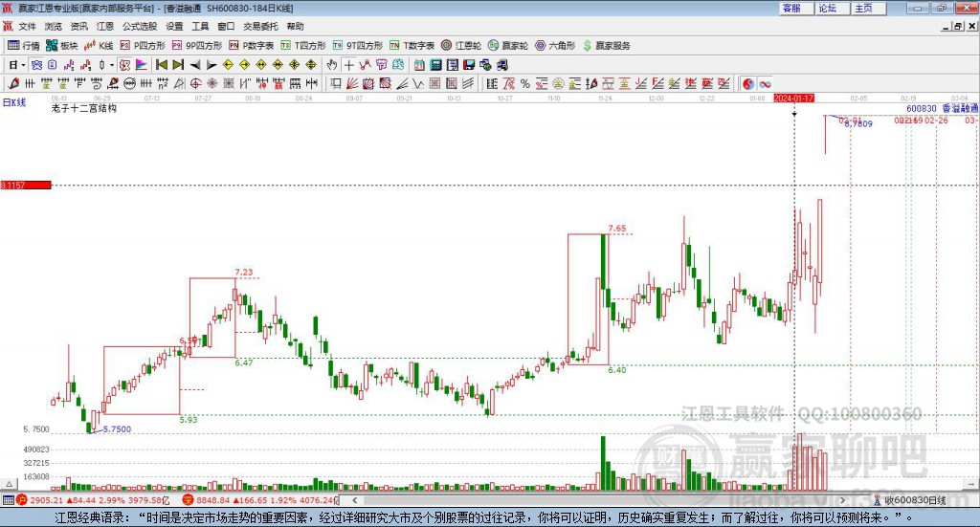Move chart right with black arrow
980x527 pixels.
coord(212,65)
